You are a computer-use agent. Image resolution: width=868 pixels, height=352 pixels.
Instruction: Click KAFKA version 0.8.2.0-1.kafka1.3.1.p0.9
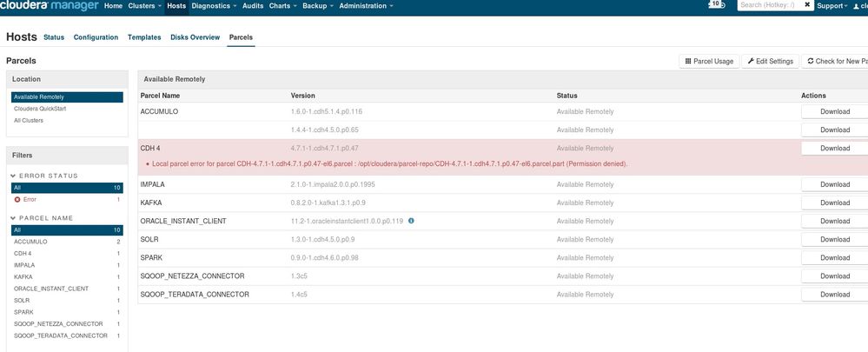point(328,203)
